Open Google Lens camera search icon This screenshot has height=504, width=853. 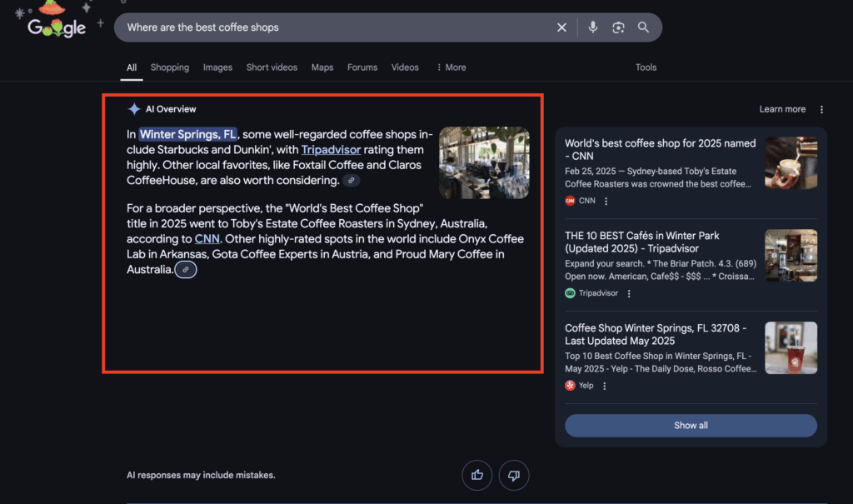click(x=618, y=27)
